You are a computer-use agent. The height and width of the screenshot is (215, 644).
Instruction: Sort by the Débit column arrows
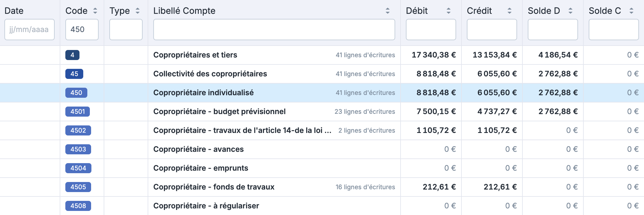(448, 11)
